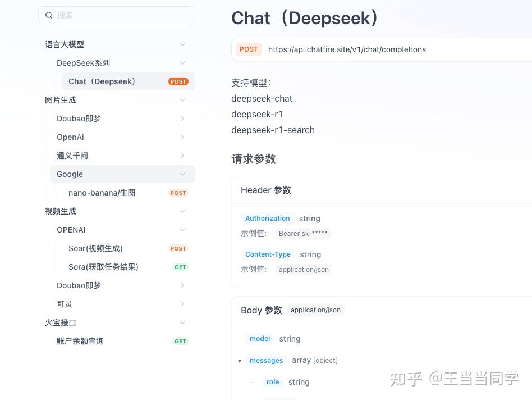The image size is (532, 400).
Task: Collapse the OPENAI group chevron
Action: (182, 230)
